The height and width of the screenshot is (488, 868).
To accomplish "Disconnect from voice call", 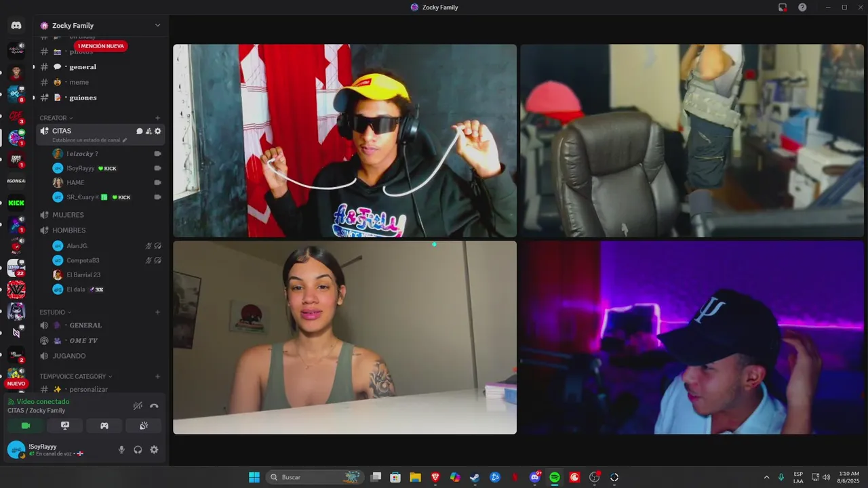I will pos(154,406).
